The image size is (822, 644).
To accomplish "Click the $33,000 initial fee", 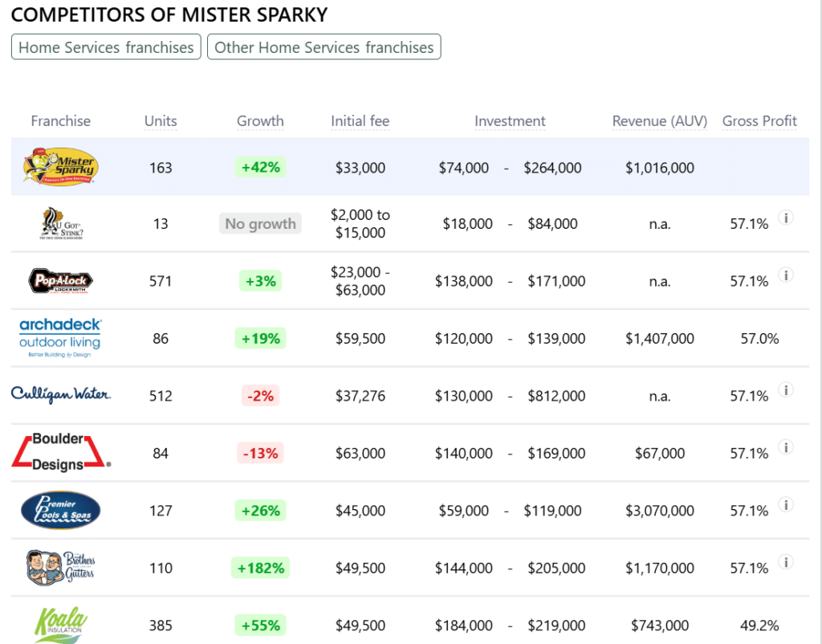I will [x=360, y=168].
